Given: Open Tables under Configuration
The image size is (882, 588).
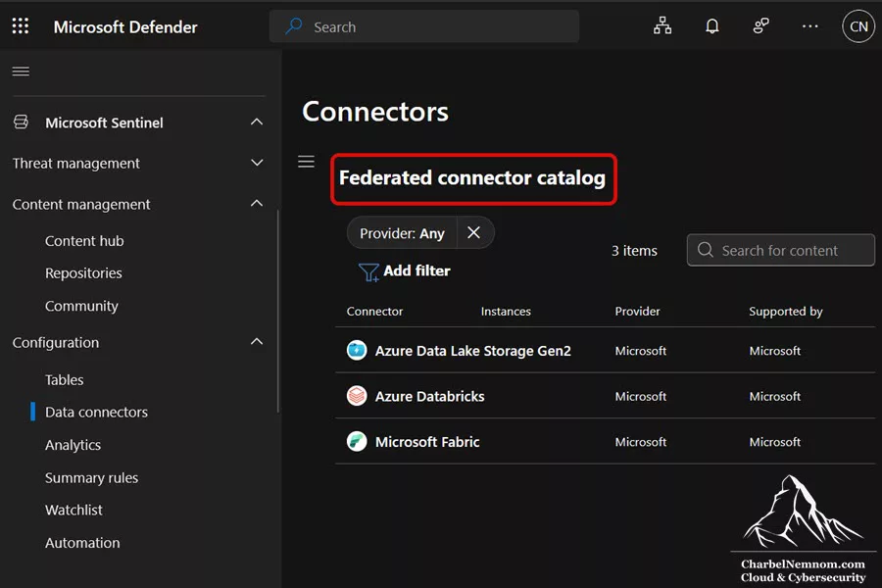Looking at the screenshot, I should [x=64, y=380].
